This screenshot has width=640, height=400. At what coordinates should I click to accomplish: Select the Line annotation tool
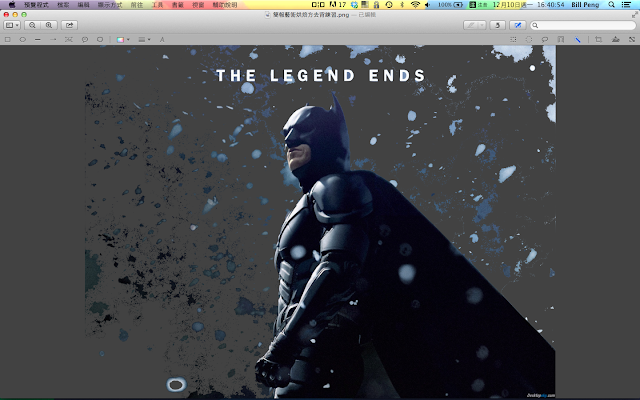tap(38, 40)
